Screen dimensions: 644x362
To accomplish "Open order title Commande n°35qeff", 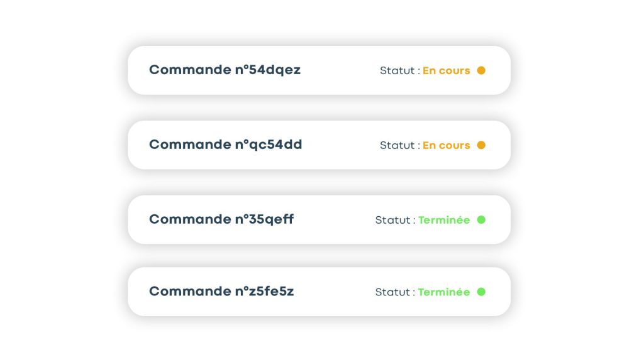I will [221, 219].
